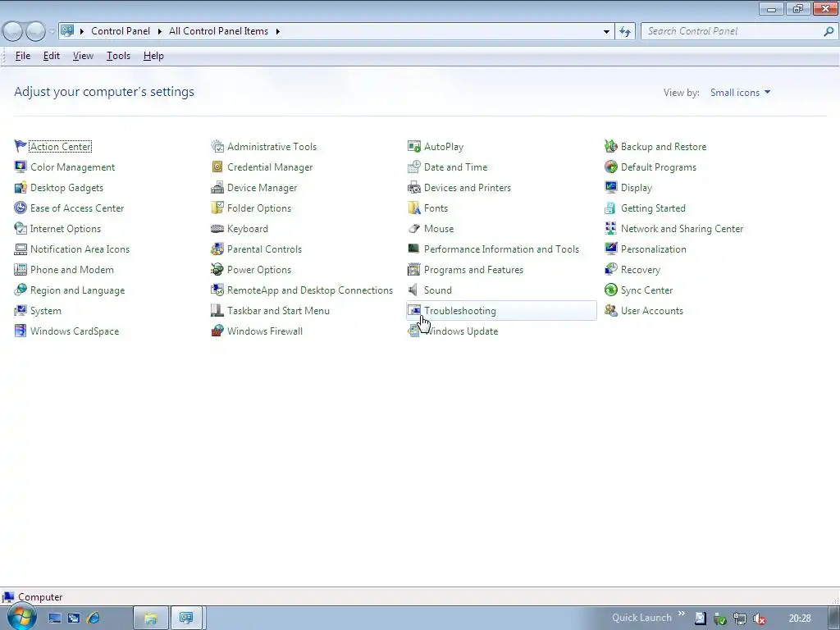Open the Mouse icon
The image size is (840, 630).
[414, 229]
